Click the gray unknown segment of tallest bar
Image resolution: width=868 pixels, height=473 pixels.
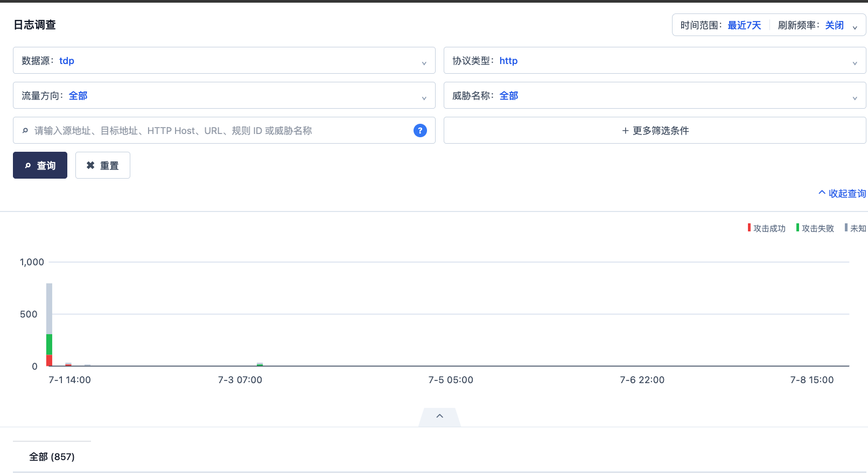(49, 308)
